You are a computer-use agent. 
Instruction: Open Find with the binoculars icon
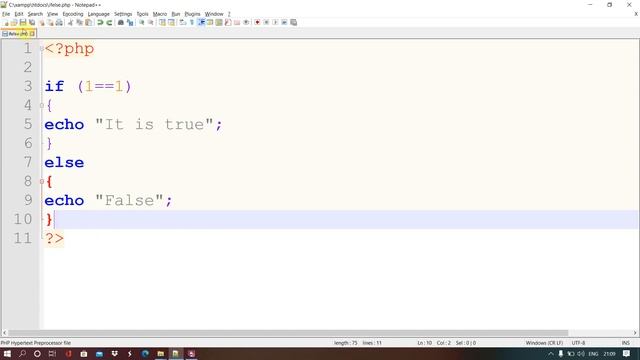(121, 23)
